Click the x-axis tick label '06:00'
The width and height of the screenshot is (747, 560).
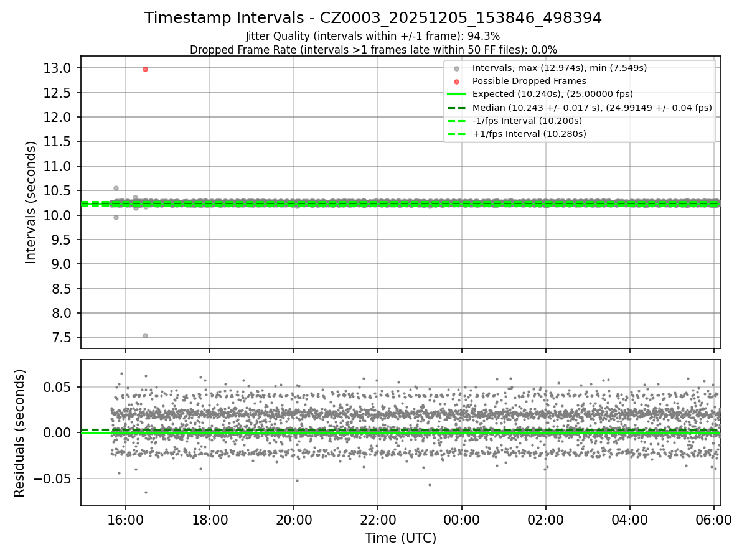point(714,520)
